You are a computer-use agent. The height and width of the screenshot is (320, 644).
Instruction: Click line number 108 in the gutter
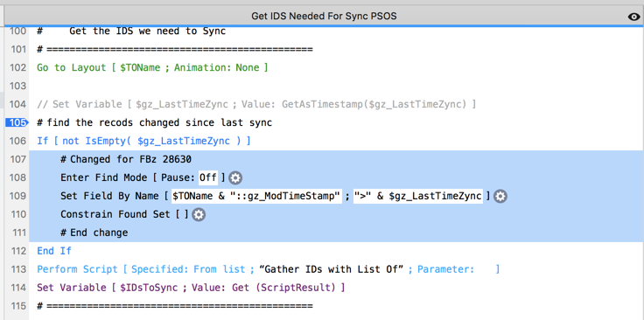pyautogui.click(x=17, y=177)
